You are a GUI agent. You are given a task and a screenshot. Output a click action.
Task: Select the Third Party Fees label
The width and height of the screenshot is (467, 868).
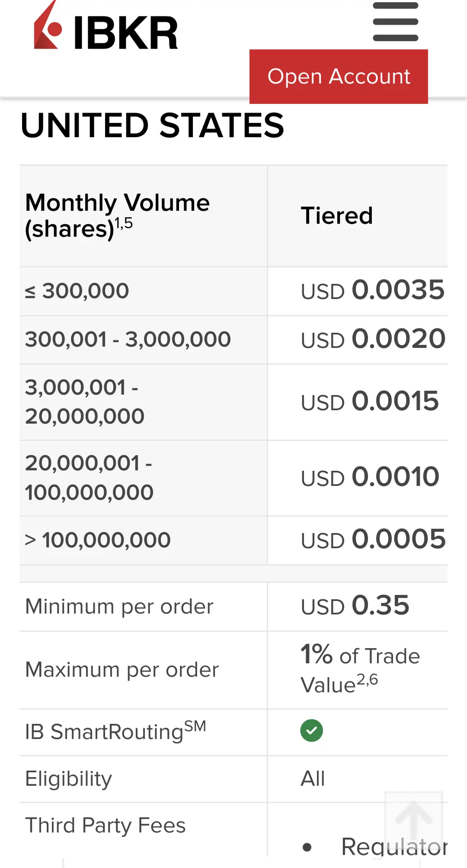[x=106, y=826]
